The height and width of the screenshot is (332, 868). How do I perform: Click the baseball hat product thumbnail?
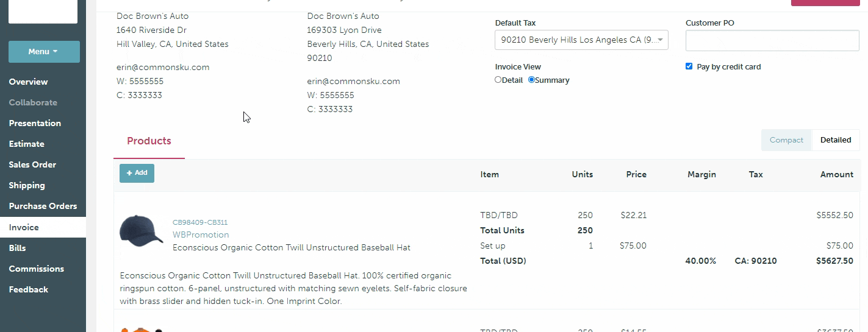click(x=141, y=230)
